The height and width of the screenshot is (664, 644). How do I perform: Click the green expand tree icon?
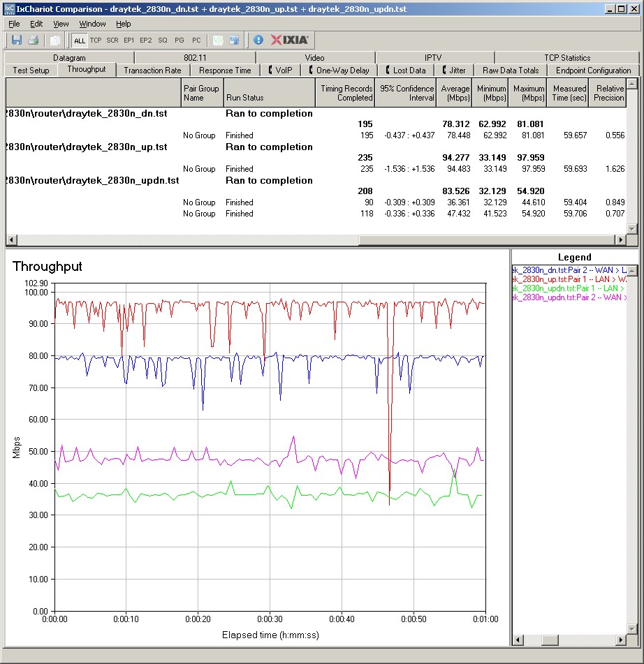point(218,40)
